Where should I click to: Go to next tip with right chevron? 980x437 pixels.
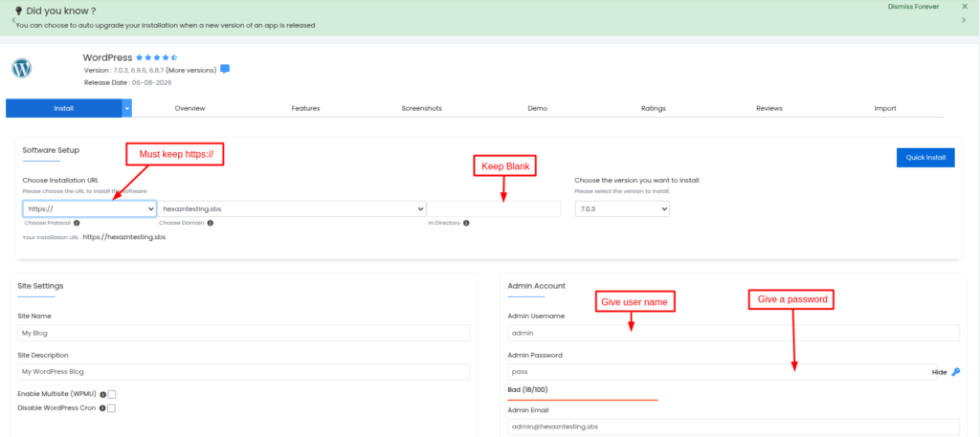click(x=964, y=20)
